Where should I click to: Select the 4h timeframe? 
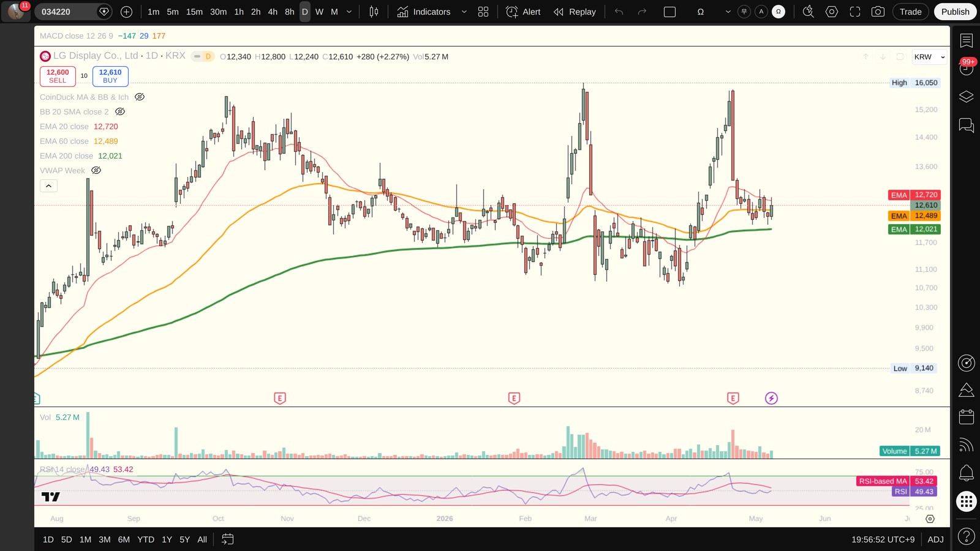tap(273, 12)
